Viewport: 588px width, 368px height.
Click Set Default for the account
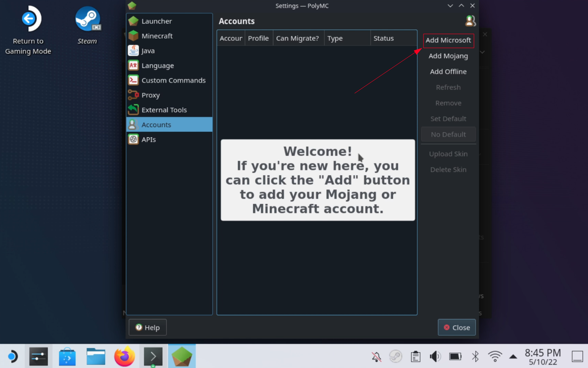[x=448, y=119]
